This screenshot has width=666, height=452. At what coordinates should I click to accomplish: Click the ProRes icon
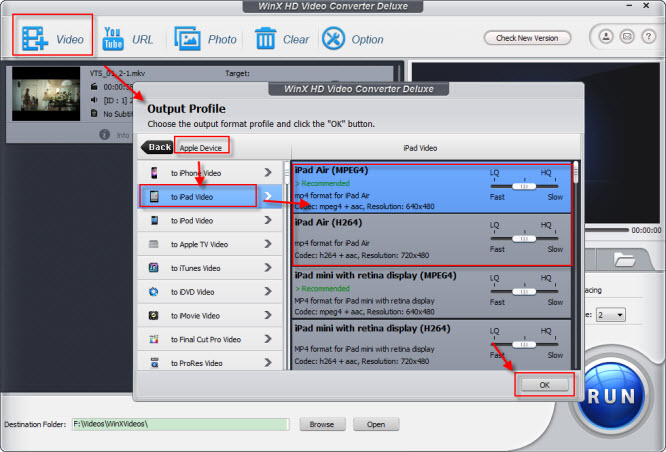tap(154, 363)
